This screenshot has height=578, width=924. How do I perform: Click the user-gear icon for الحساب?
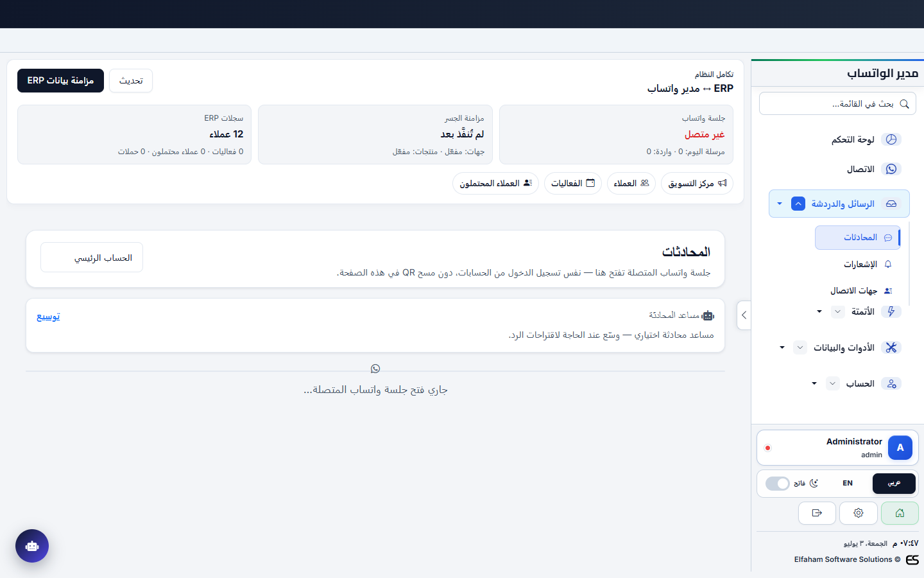pos(891,383)
